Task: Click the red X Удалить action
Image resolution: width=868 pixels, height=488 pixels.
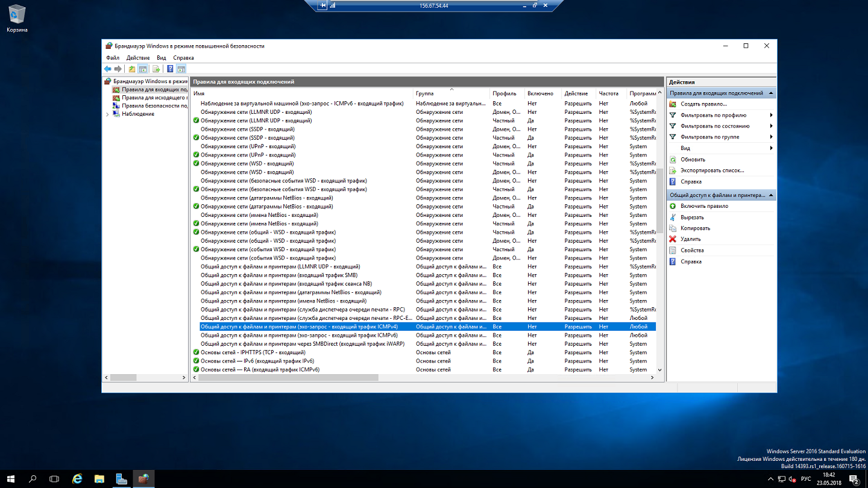Action: coord(673,239)
